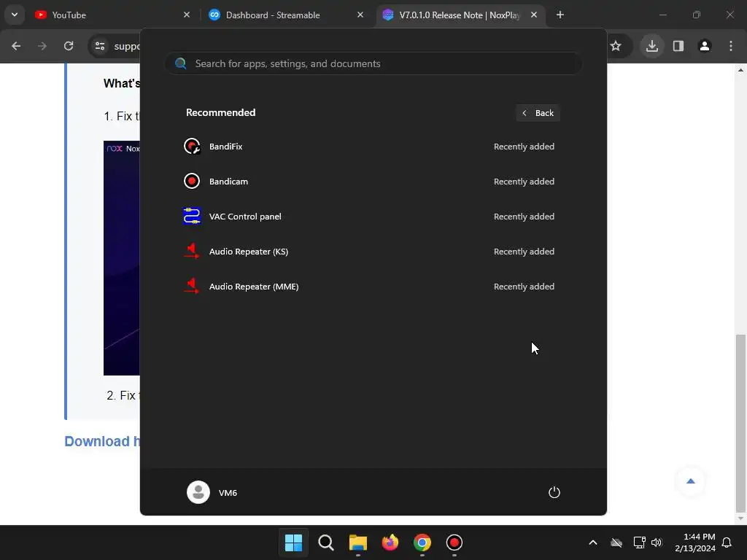Select the V7.0.1.0 Release Note tab
747x560 pixels.
(460, 15)
